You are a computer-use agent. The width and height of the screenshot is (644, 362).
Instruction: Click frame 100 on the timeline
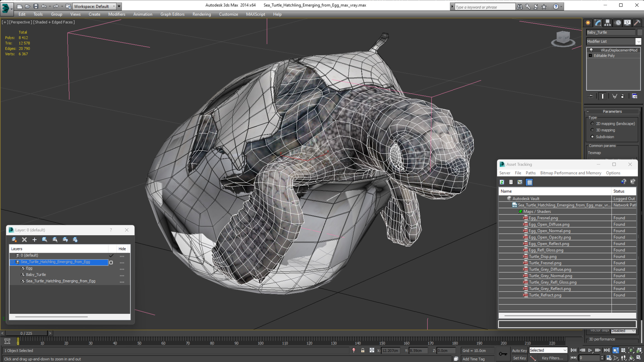[260, 340]
